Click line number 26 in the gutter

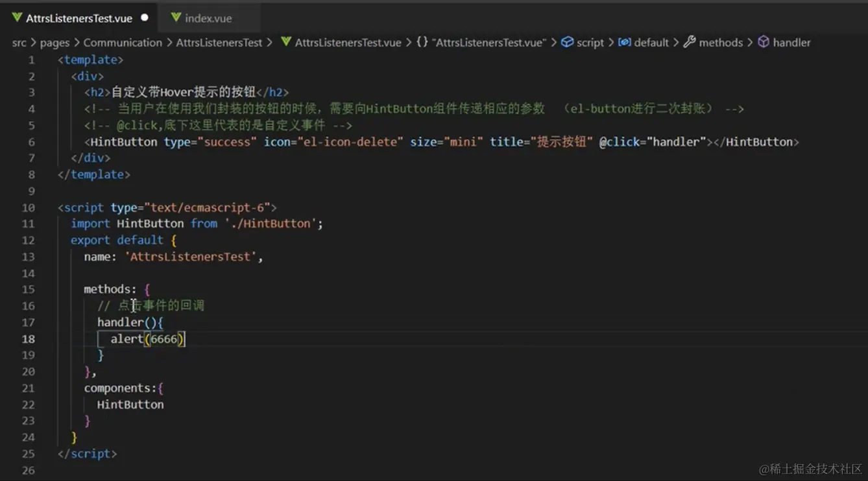(29, 470)
